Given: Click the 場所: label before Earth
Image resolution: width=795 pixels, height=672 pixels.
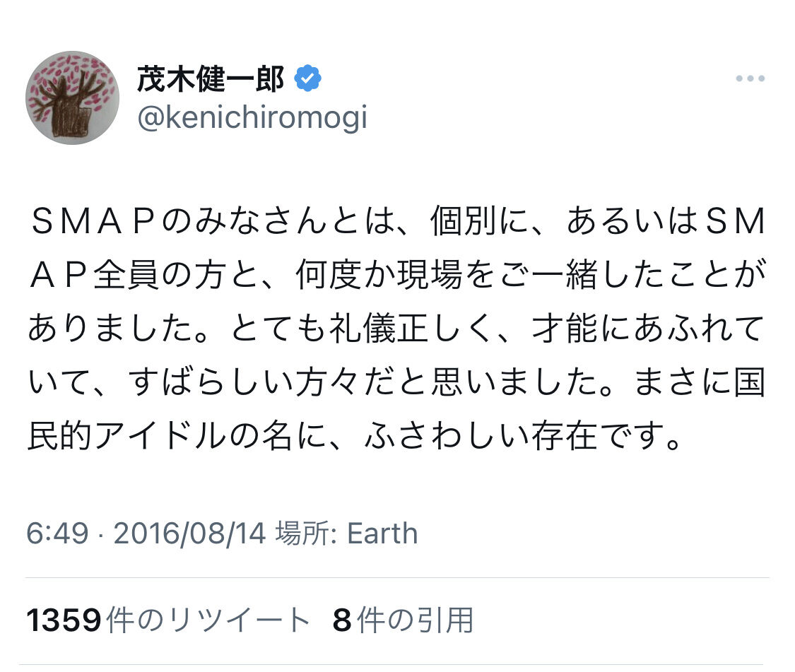Looking at the screenshot, I should (306, 533).
